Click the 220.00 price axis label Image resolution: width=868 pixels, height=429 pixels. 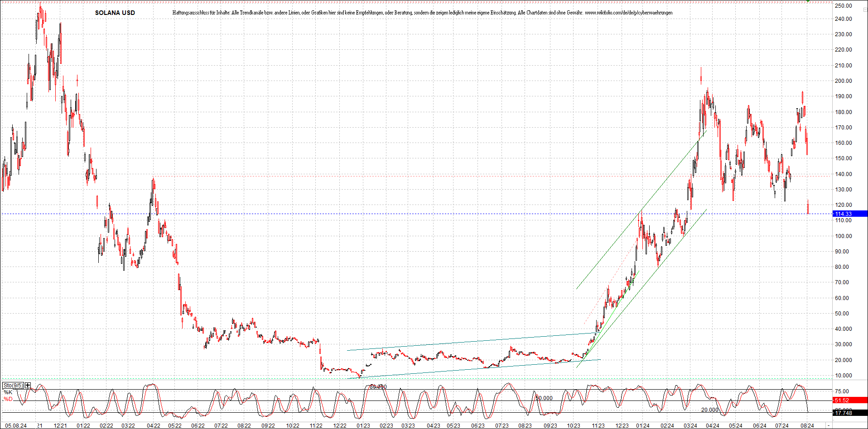point(844,50)
